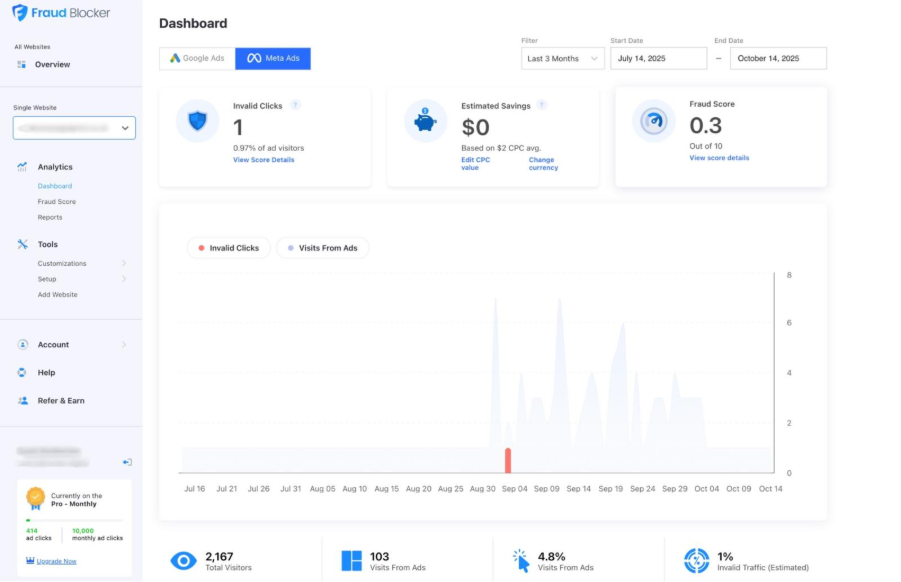The width and height of the screenshot is (901, 582).
Task: Click the Start Date field showing July 14
Action: click(658, 58)
